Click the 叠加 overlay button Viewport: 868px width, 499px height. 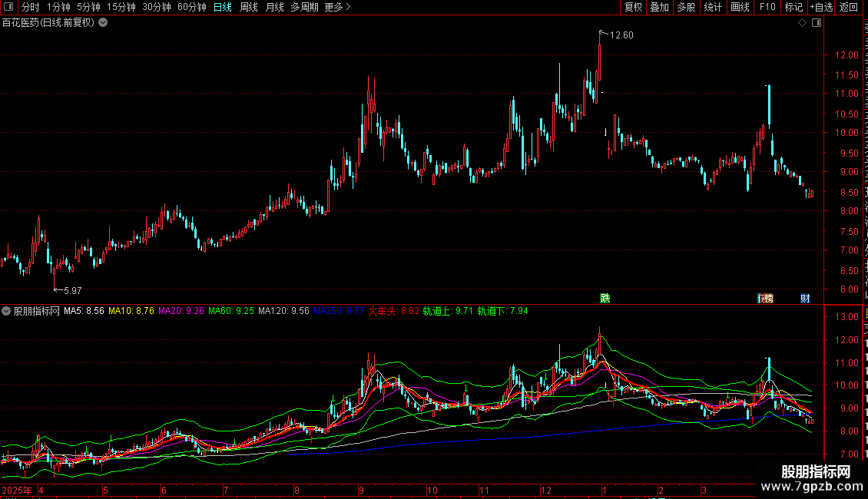click(x=659, y=7)
